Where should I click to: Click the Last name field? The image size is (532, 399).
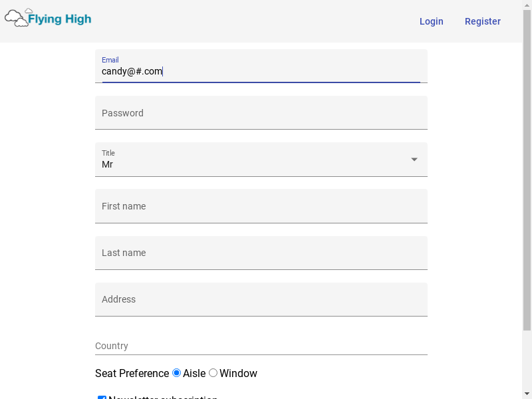[x=261, y=253]
